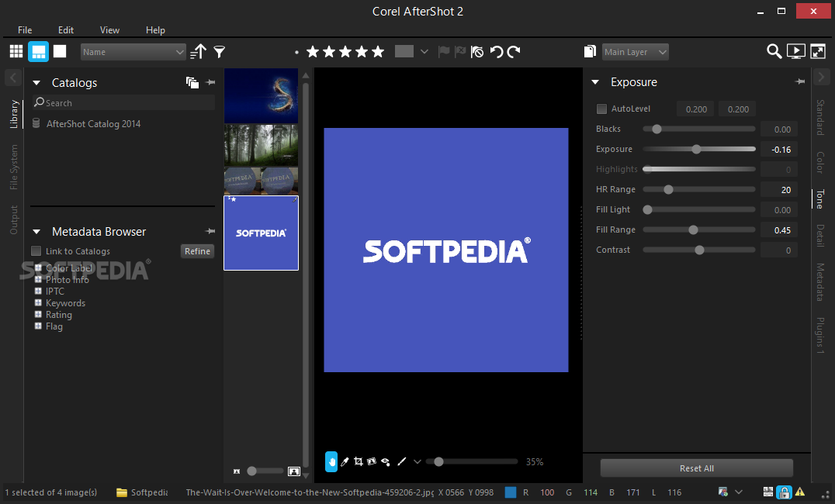835x504 pixels.
Task: Select the white balance eyedropper tool
Action: pos(345,462)
